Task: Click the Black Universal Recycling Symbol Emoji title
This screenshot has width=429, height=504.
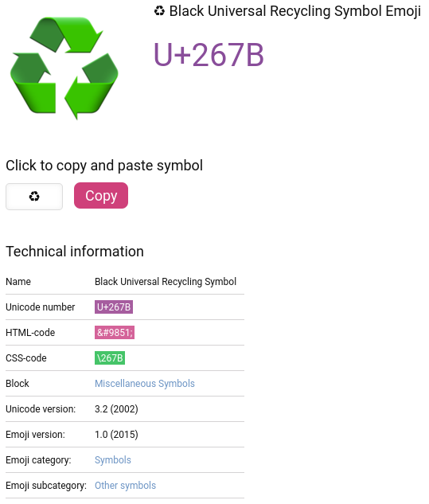Action: (295, 11)
